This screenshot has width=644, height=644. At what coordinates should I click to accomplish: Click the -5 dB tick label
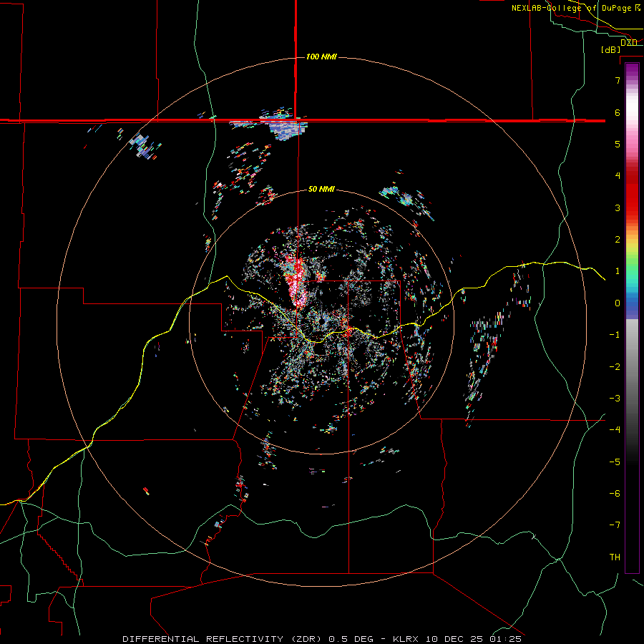(615, 462)
